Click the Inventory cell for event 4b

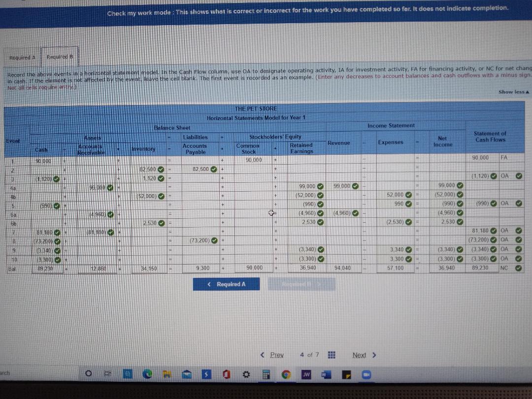tap(149, 196)
